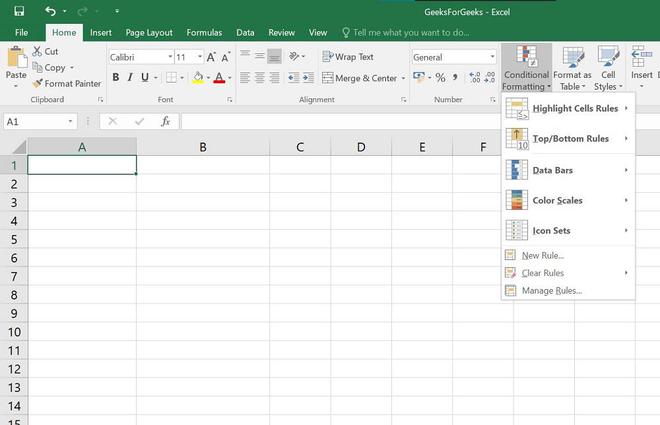The width and height of the screenshot is (660, 425).
Task: Toggle Italic formatting
Action: 130,77
